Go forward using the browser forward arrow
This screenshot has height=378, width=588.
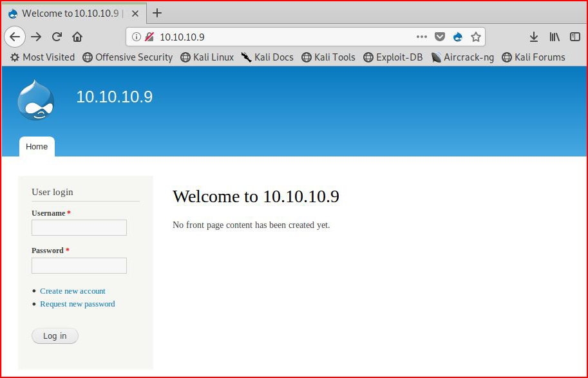(36, 37)
